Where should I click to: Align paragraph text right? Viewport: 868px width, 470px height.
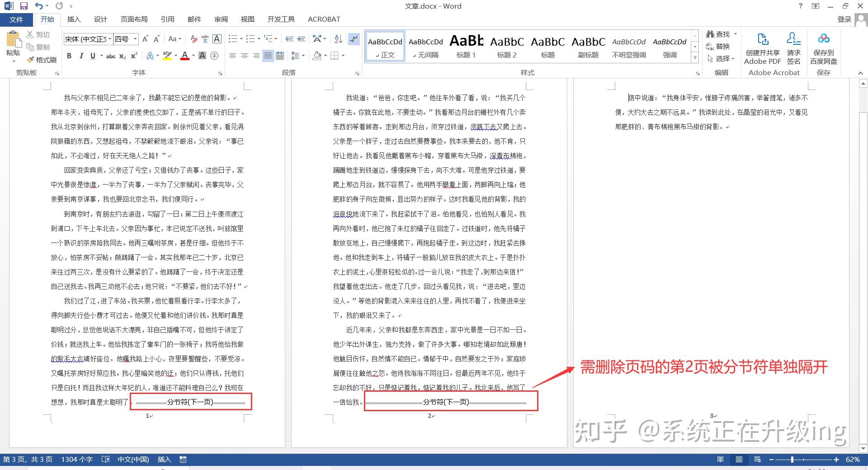pyautogui.click(x=256, y=56)
